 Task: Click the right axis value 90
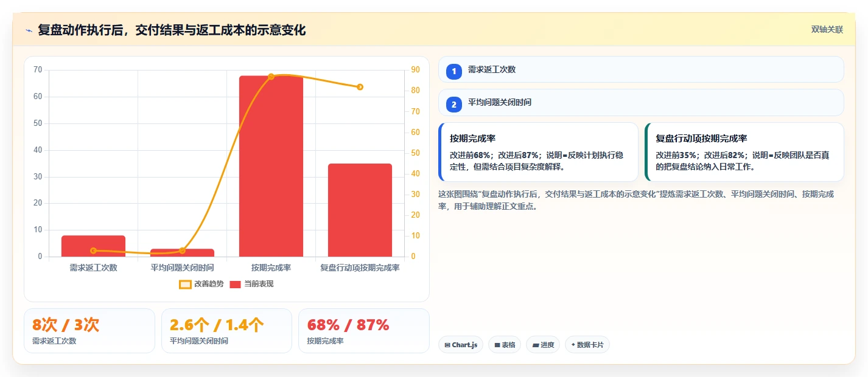tap(416, 70)
